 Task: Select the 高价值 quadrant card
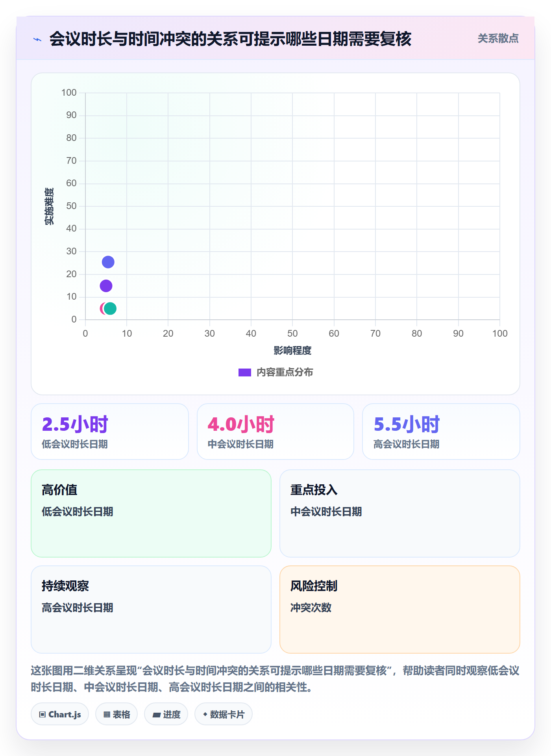(151, 513)
